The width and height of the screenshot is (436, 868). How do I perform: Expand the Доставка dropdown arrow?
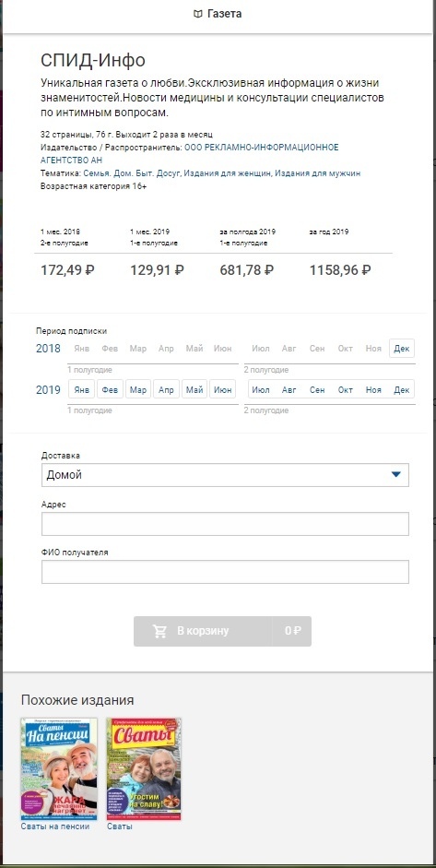395,474
